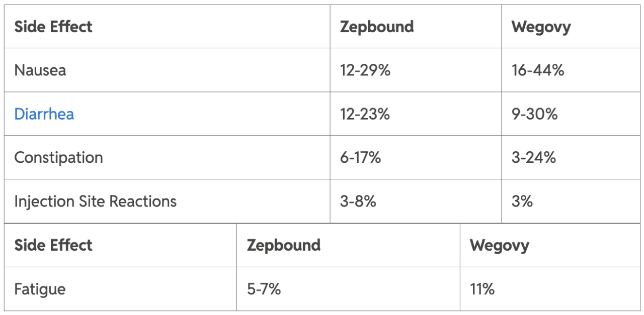The height and width of the screenshot is (315, 644).
Task: Click the topmost Side Effect header
Action: point(53,27)
